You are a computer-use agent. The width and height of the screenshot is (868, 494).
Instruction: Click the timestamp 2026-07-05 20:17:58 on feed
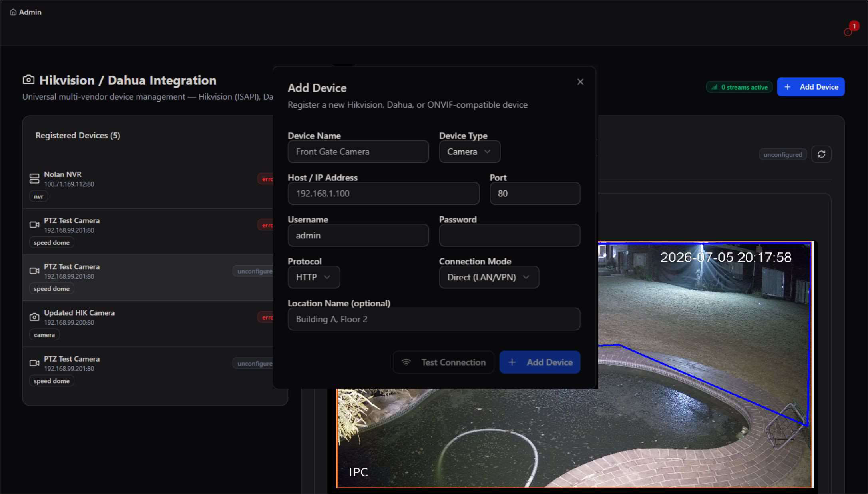726,257
